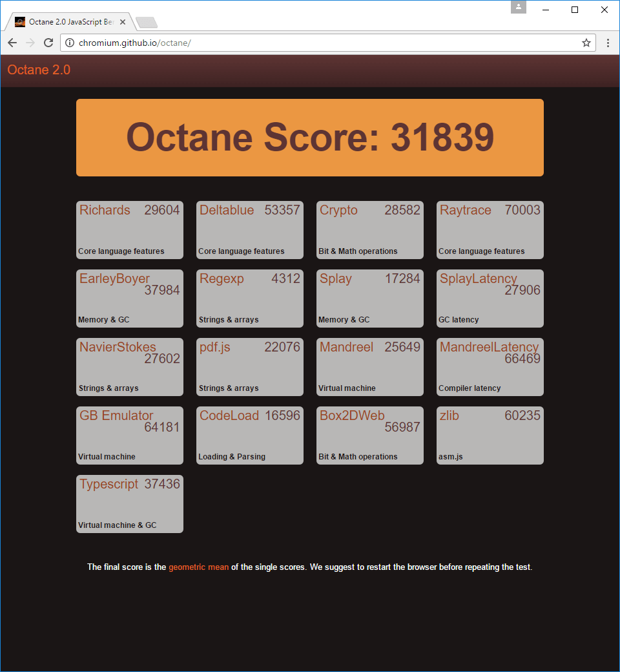Viewport: 620px width, 672px height.
Task: Click the browser forward arrow
Action: click(30, 43)
